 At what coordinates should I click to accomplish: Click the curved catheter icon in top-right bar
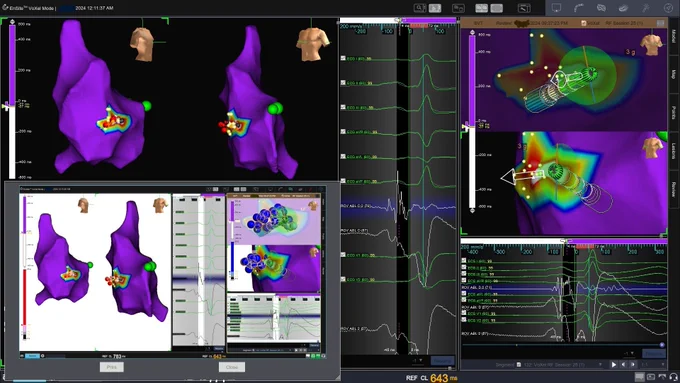tap(579, 8)
